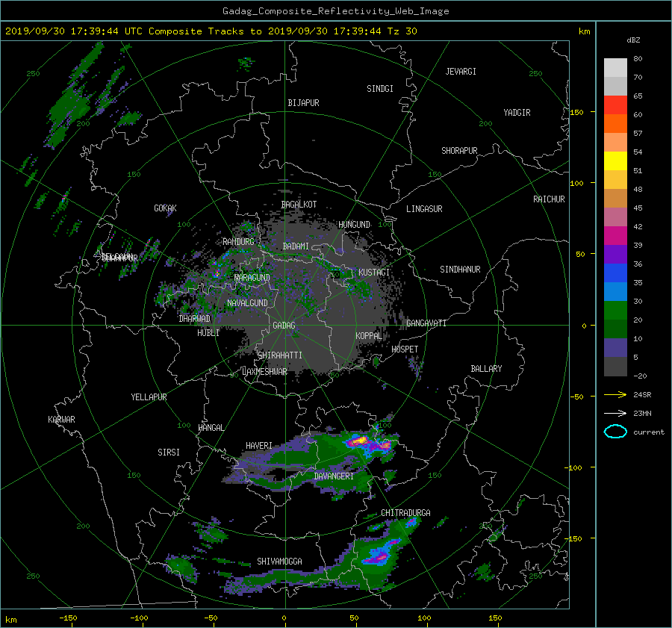Click the 24SR yellow arrow legend icon

(x=615, y=394)
